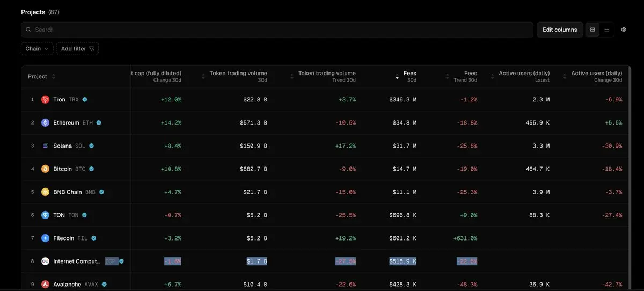Click the TON project logo icon
The height and width of the screenshot is (291, 644).
coord(45,215)
